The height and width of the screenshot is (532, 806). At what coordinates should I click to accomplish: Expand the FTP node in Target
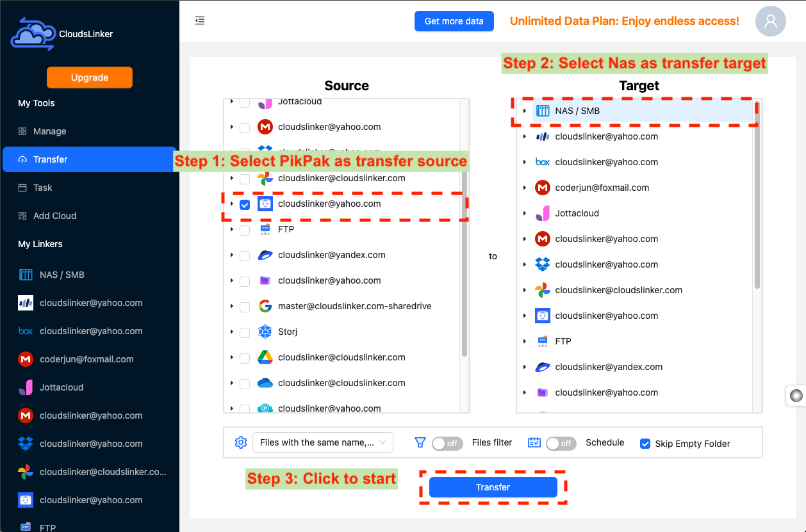524,341
